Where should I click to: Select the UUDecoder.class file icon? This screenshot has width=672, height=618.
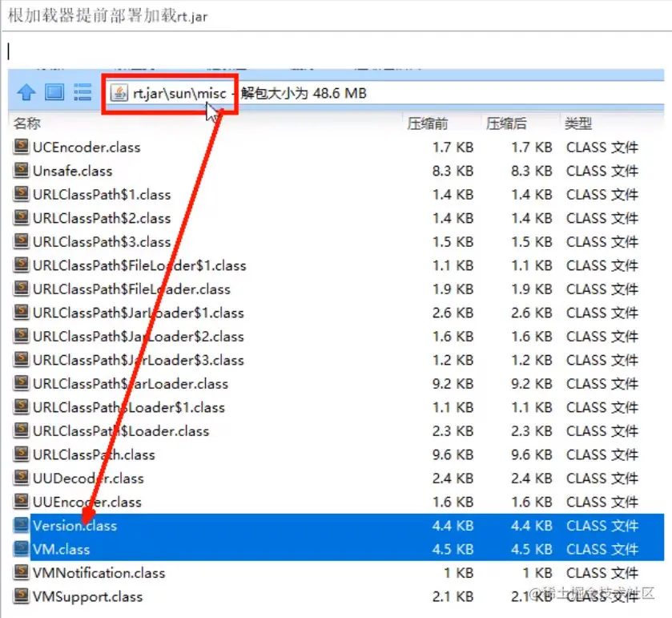pyautogui.click(x=21, y=478)
